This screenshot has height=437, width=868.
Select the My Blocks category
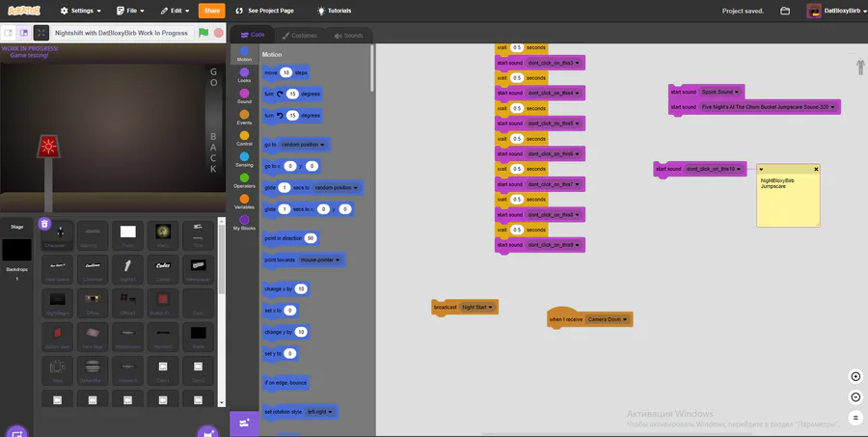pos(244,223)
